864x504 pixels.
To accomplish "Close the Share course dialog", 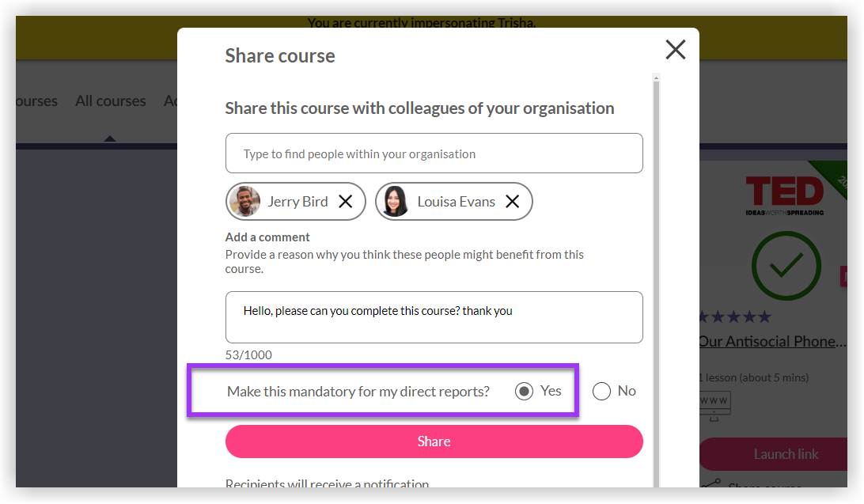I will click(x=675, y=51).
